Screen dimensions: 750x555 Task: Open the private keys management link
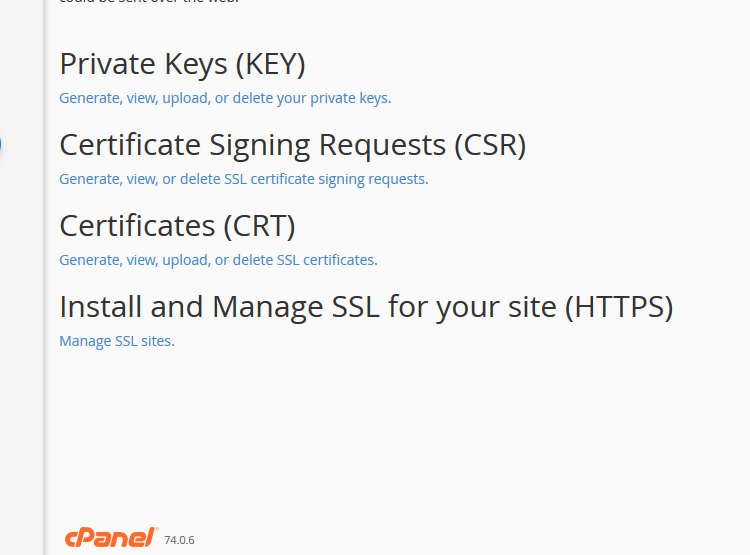(225, 98)
